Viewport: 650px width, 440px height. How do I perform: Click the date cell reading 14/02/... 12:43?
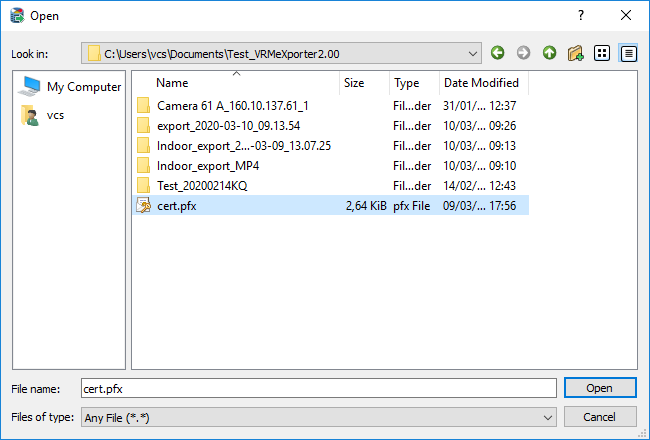(480, 186)
